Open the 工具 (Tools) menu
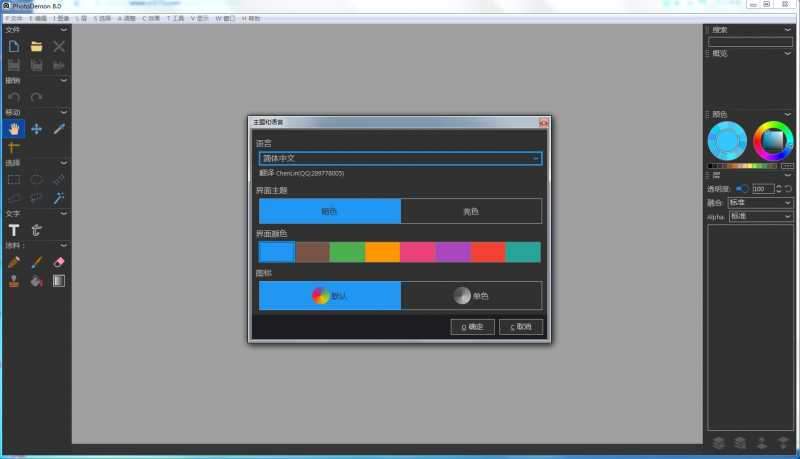Screen dimensions: 800x459 (176, 19)
